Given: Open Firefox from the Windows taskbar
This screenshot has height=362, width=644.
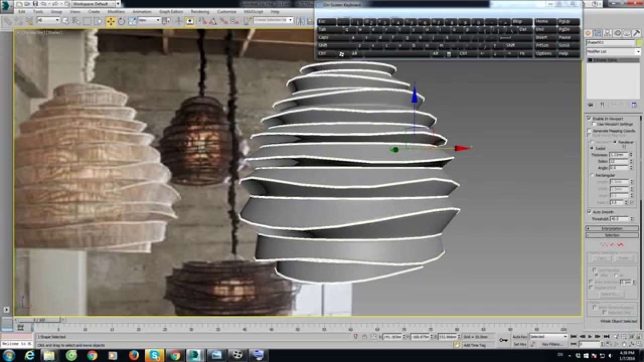Looking at the screenshot, I should point(133,355).
